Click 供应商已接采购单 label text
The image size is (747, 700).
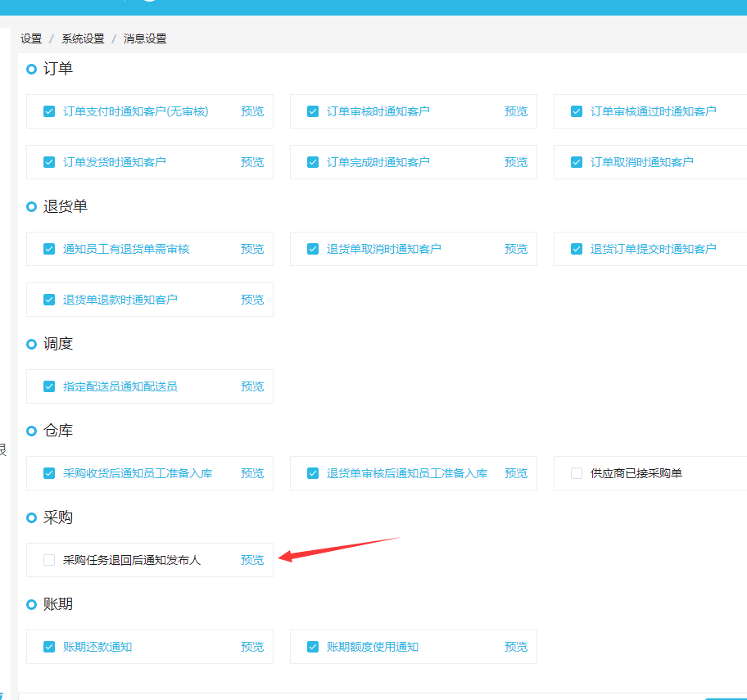tap(636, 473)
